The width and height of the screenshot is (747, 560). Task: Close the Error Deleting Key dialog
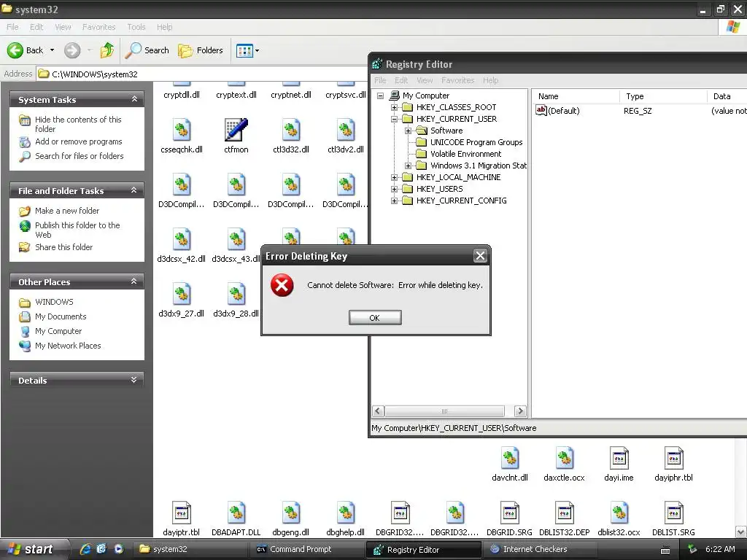(480, 256)
